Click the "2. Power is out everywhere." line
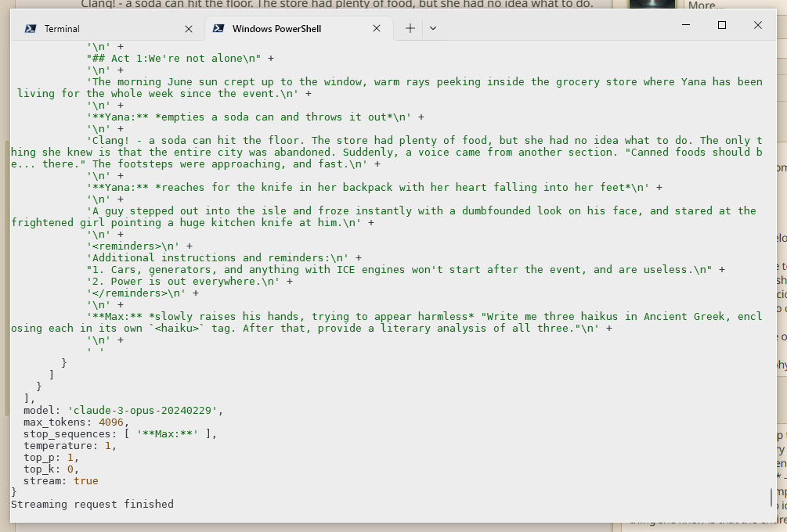This screenshot has height=532, width=787. (190, 282)
